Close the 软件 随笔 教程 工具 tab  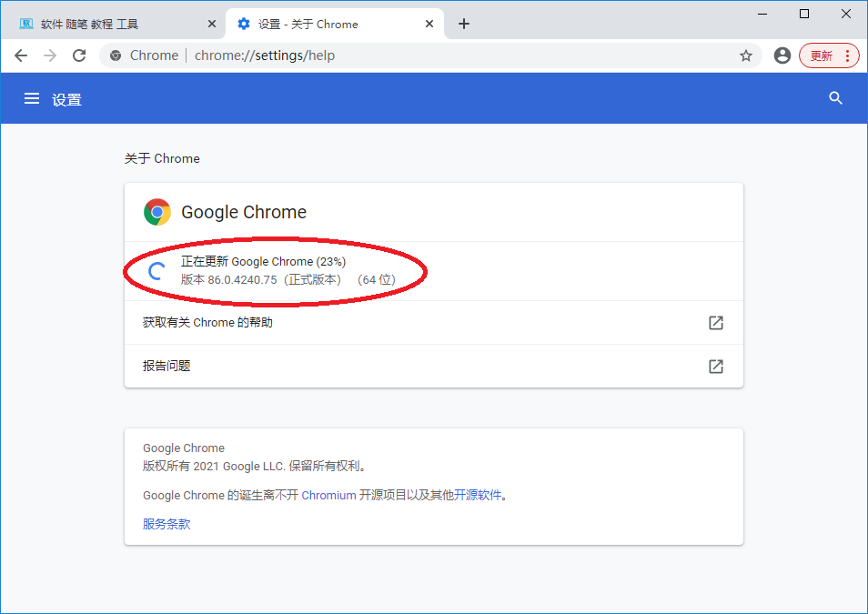click(211, 24)
